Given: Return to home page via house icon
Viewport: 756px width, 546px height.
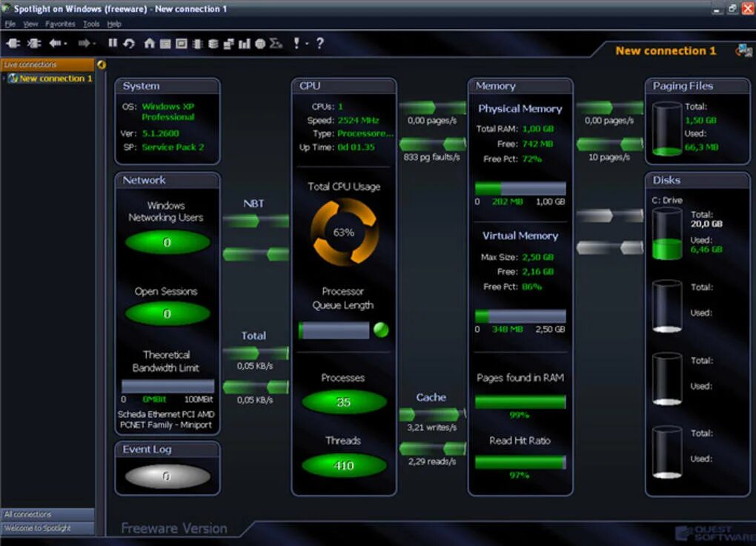Looking at the screenshot, I should (x=150, y=44).
